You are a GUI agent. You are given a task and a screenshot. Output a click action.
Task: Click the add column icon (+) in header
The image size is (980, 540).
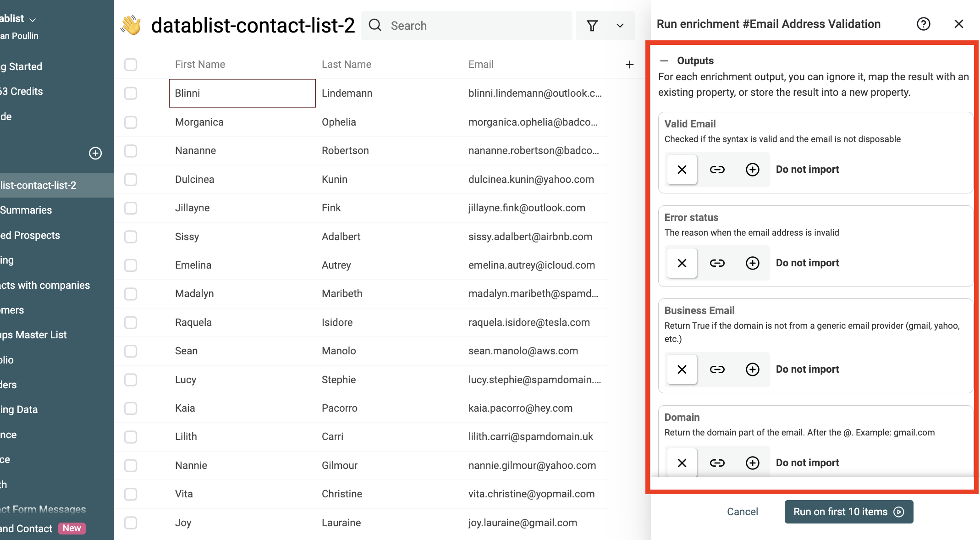(630, 65)
